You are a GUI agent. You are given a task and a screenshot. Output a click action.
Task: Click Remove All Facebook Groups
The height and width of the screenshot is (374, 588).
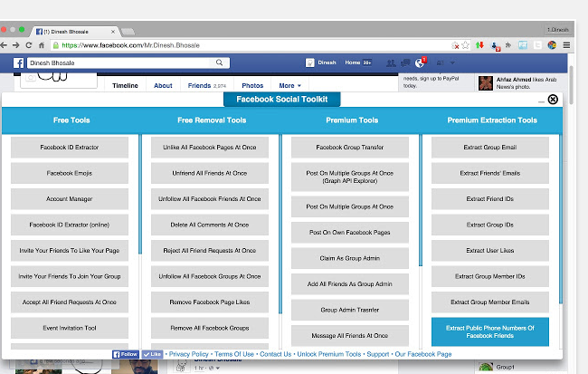210,328
